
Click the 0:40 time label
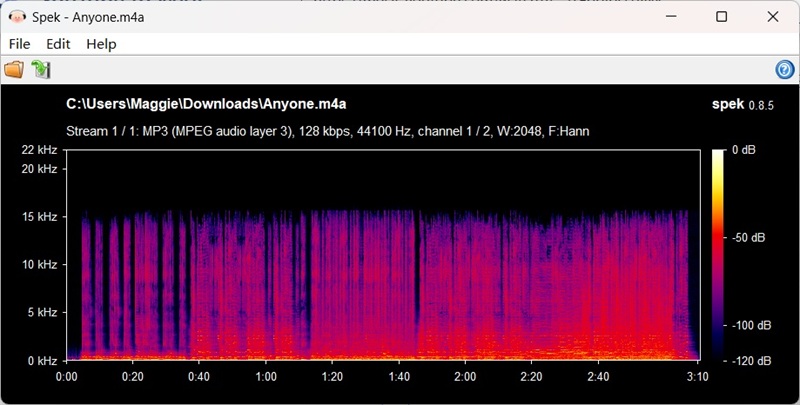point(199,377)
